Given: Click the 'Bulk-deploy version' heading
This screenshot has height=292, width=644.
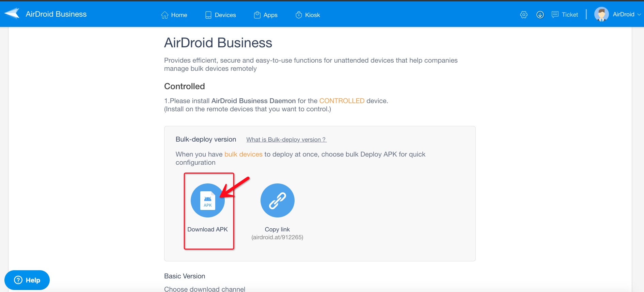Looking at the screenshot, I should point(206,139).
